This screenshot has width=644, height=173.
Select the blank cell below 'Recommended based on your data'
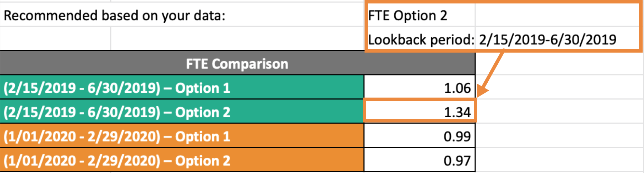55,39
